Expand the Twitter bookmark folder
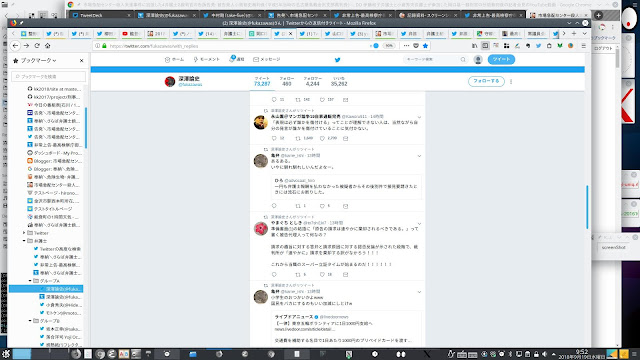 24,233
